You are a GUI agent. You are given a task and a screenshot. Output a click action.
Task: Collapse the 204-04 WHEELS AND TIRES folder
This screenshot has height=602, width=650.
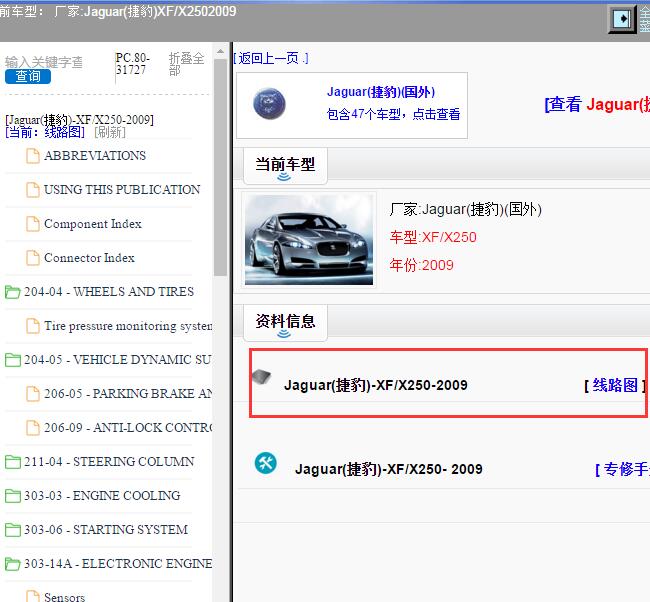coord(12,292)
